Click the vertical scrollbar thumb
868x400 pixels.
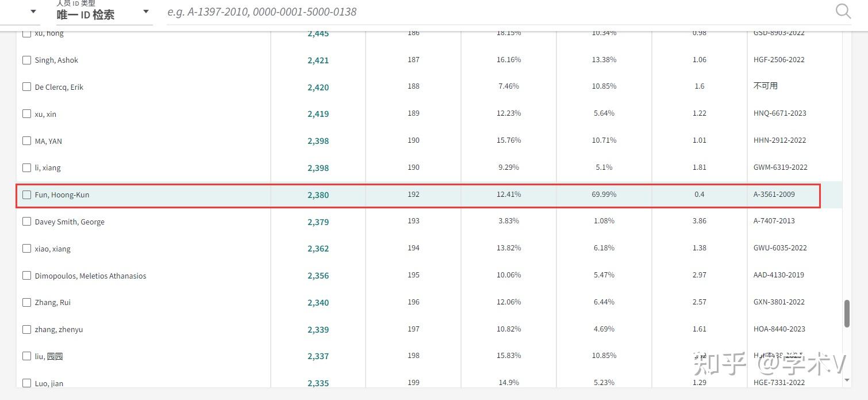tap(847, 313)
